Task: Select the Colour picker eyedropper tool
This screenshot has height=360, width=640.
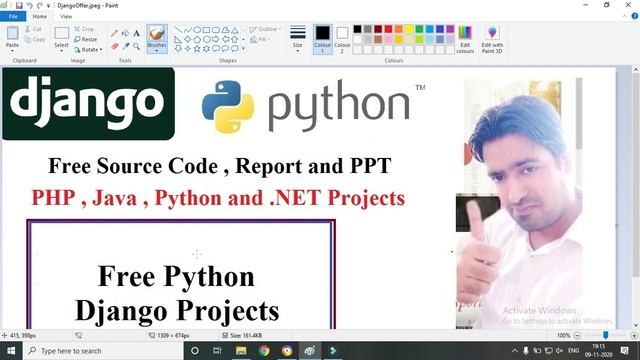Action: [x=126, y=46]
